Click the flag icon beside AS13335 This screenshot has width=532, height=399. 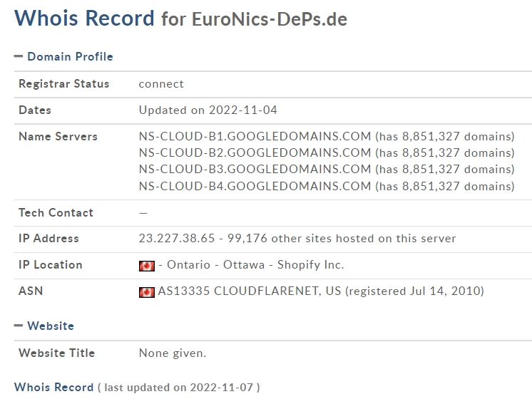click(147, 292)
